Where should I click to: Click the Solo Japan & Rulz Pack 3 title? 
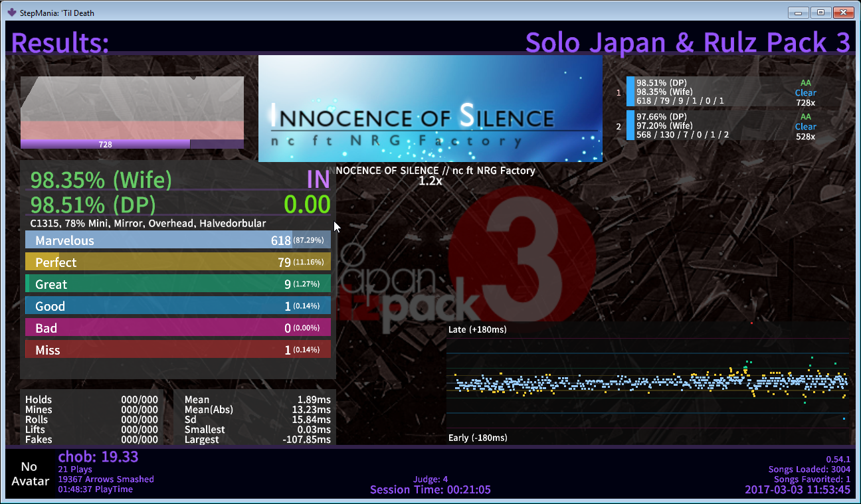click(x=687, y=42)
